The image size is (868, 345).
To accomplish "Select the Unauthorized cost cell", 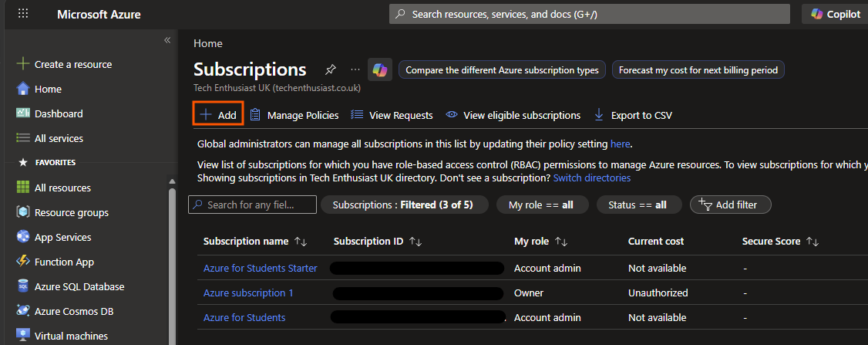I will click(658, 293).
